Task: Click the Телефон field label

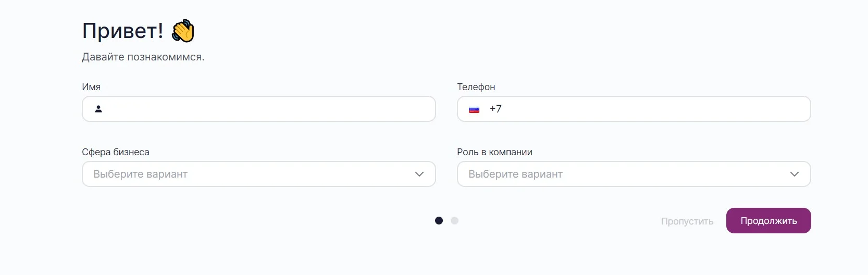Action: [476, 87]
